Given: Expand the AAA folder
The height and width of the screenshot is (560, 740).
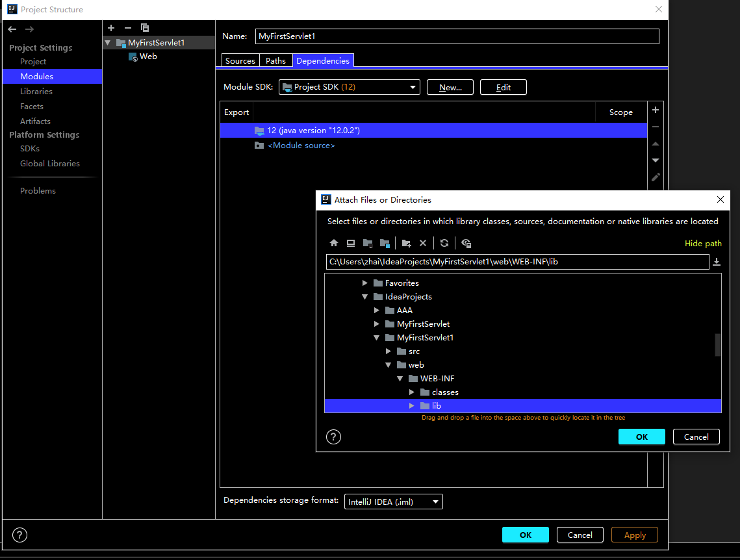Looking at the screenshot, I should [377, 311].
